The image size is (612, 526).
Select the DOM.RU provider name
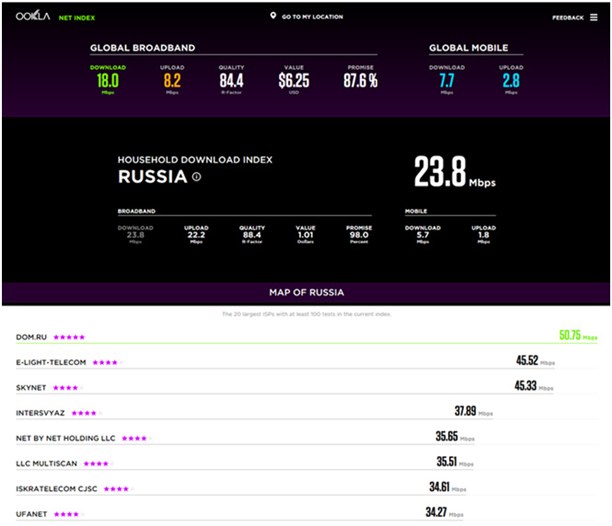(x=33, y=337)
